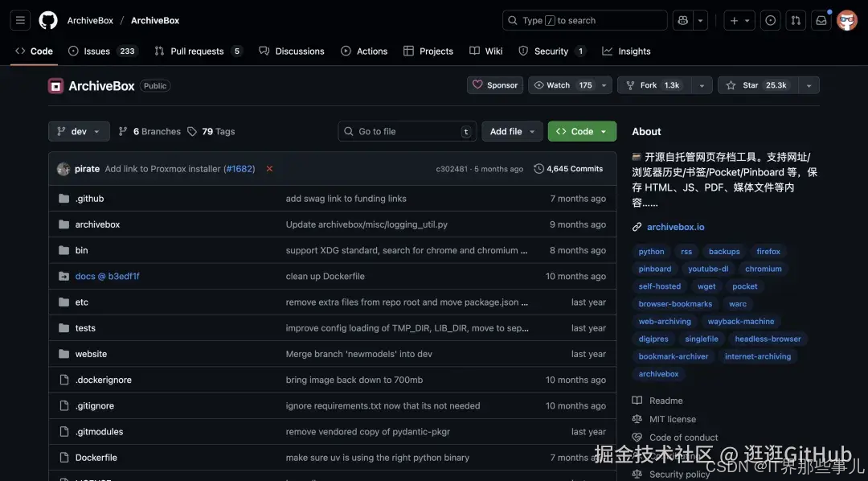Select the youtube-dl topic tag
The width and height of the screenshot is (868, 481).
pos(708,269)
